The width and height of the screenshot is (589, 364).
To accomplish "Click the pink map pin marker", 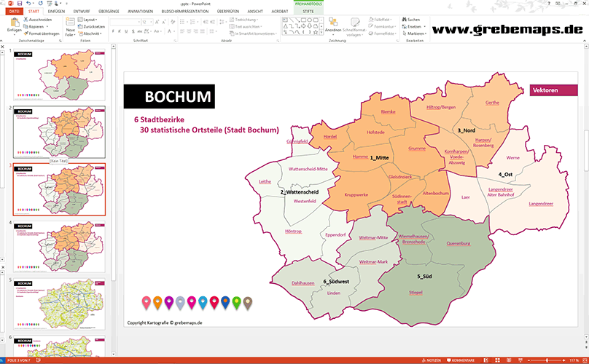I will pos(147,300).
